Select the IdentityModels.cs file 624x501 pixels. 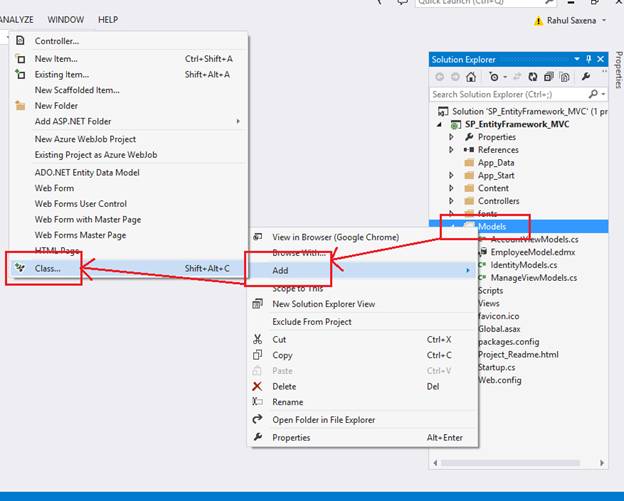pos(523,265)
